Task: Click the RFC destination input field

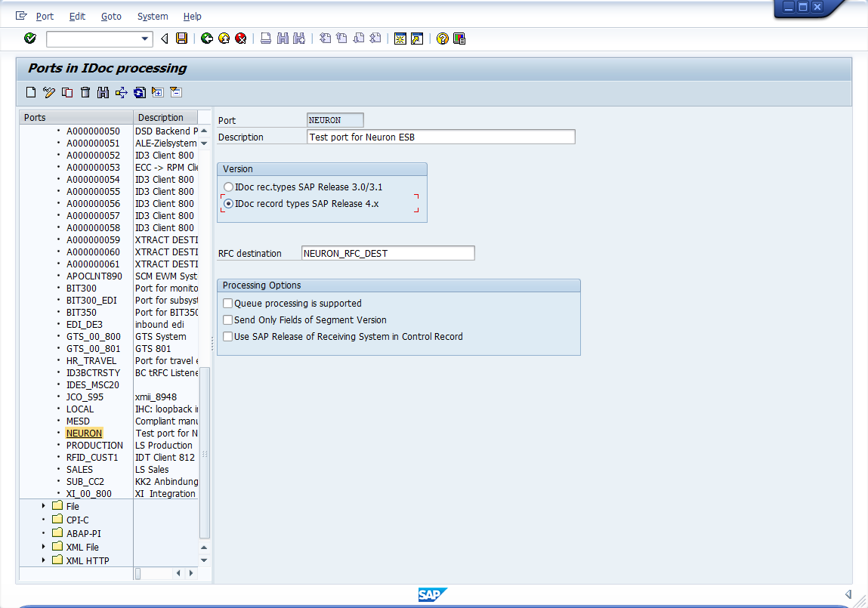Action: 388,253
